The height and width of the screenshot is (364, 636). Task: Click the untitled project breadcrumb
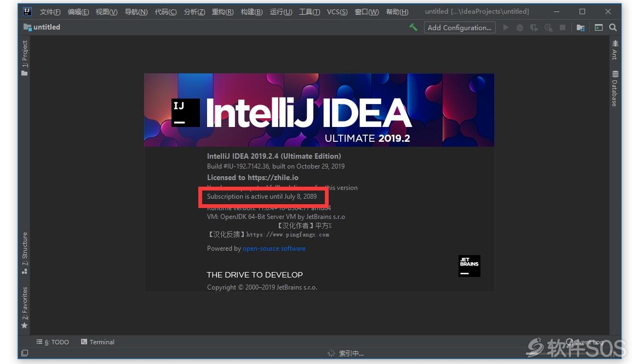pyautogui.click(x=42, y=27)
